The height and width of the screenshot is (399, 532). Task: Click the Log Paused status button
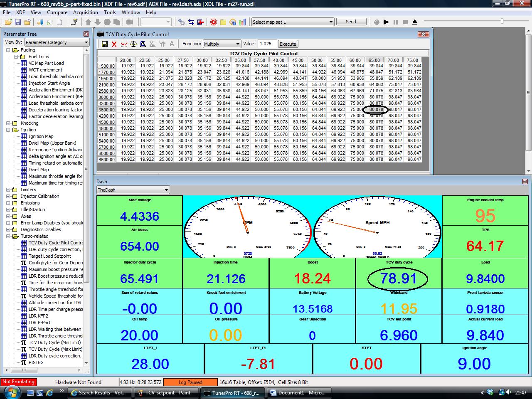pyautogui.click(x=190, y=382)
